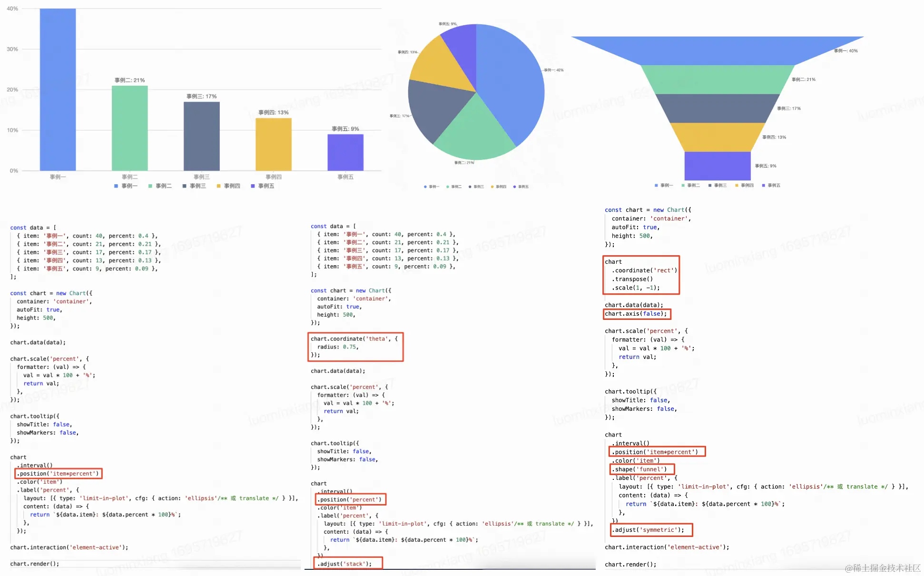The height and width of the screenshot is (576, 924).
Task: Click the green 事例二 square in funnel legend
Action: [x=683, y=185]
